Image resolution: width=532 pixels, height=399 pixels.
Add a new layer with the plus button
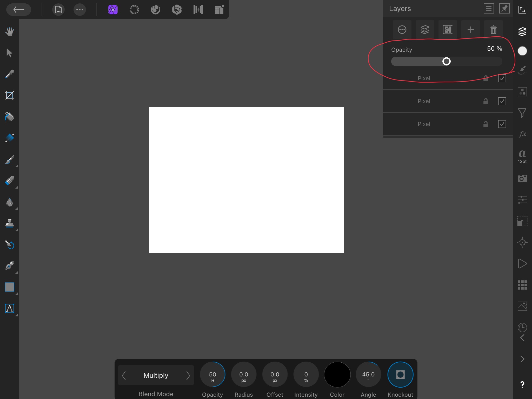tap(471, 29)
